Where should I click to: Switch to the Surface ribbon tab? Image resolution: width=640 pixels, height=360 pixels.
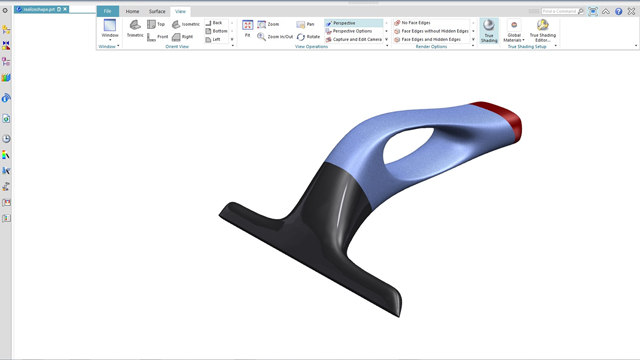[x=157, y=11]
